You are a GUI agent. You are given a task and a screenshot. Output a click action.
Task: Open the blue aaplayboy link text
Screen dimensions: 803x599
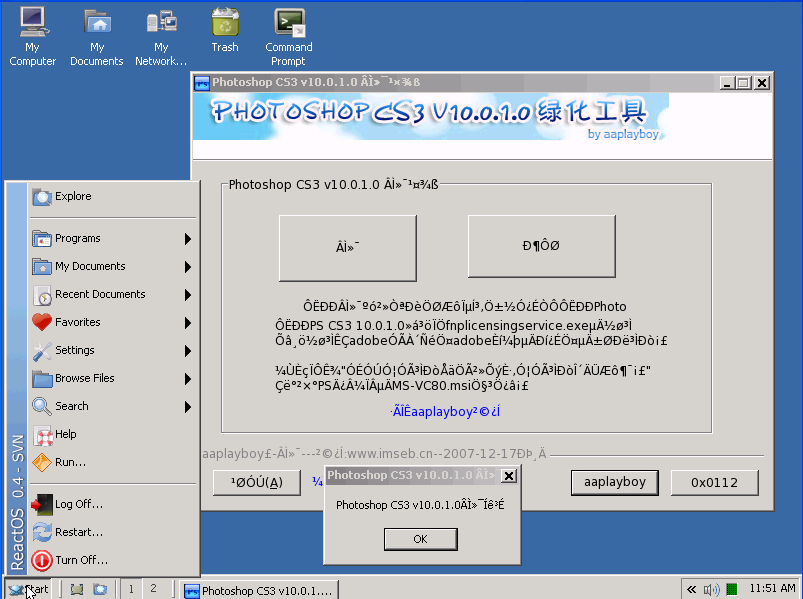[x=446, y=412]
